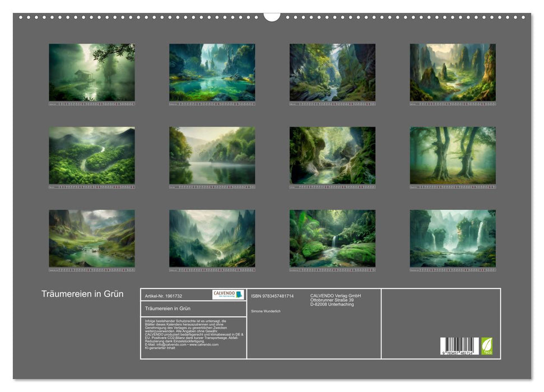The height and width of the screenshot is (392, 544).
Task: Click the ISBN 9783457481714 text
Action: 272,296
